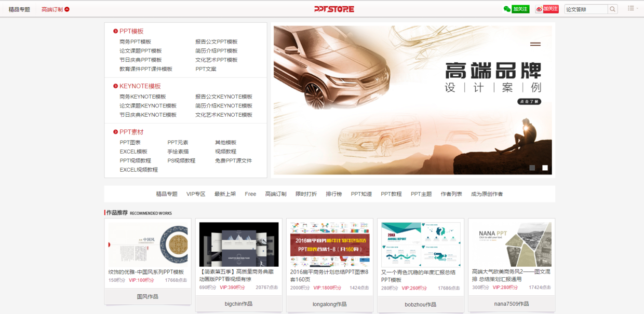Open the dropdown arrow next to list icon

tap(638, 8)
